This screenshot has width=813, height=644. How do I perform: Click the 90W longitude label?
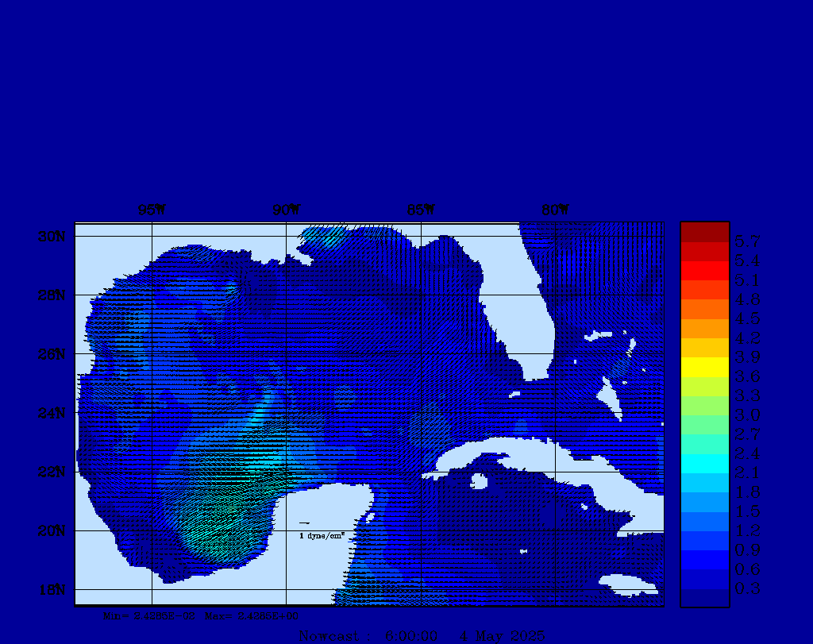point(286,210)
